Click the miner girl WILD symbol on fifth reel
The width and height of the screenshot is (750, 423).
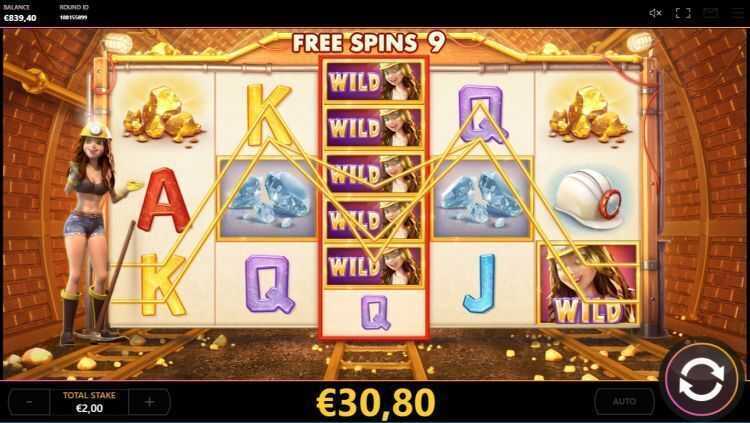[x=589, y=284]
